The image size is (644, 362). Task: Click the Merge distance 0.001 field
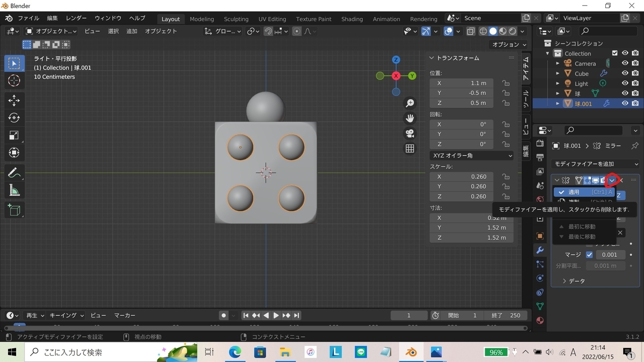pyautogui.click(x=609, y=255)
